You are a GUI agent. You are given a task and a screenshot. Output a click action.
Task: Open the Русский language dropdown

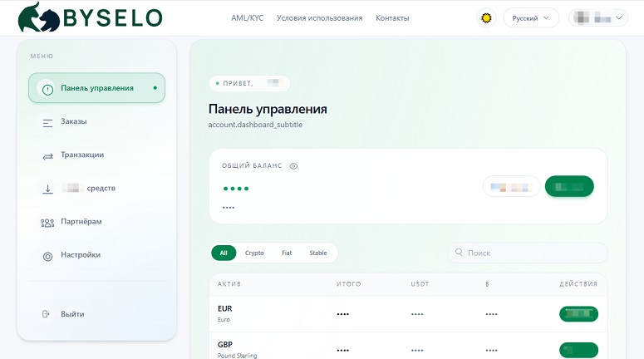531,17
